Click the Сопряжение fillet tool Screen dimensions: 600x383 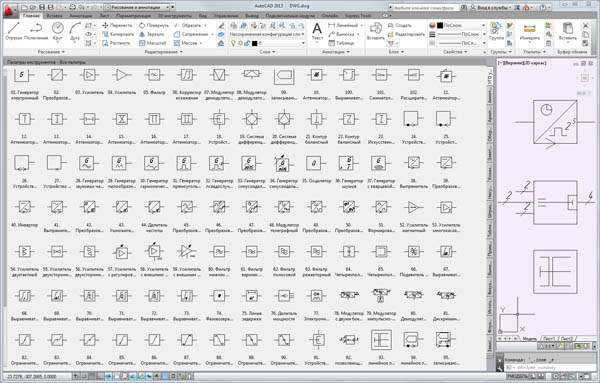pyautogui.click(x=190, y=34)
